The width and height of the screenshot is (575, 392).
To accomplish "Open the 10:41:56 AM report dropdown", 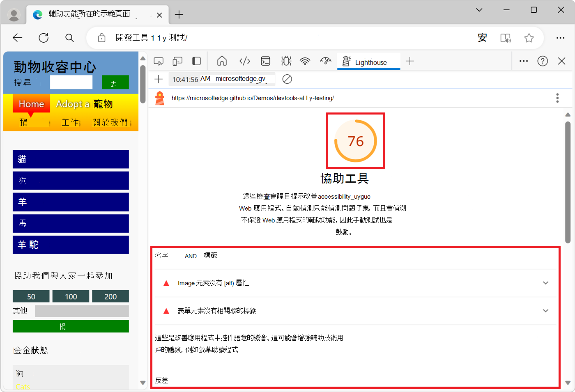I will (222, 79).
